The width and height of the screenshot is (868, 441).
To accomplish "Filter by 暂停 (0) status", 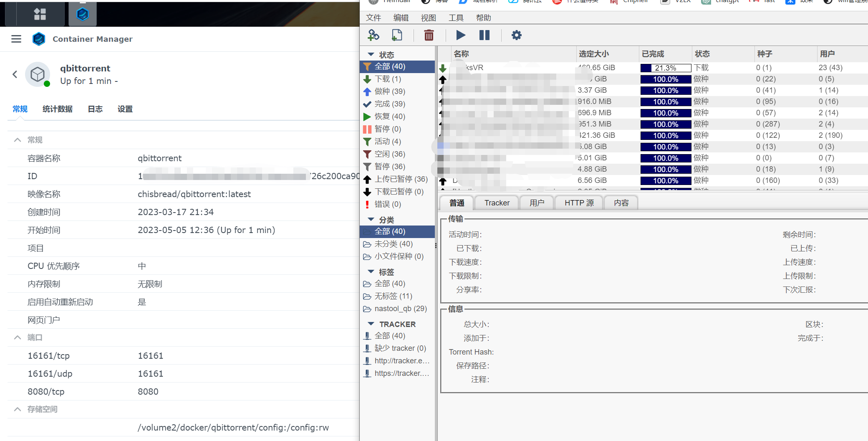I will (x=397, y=129).
